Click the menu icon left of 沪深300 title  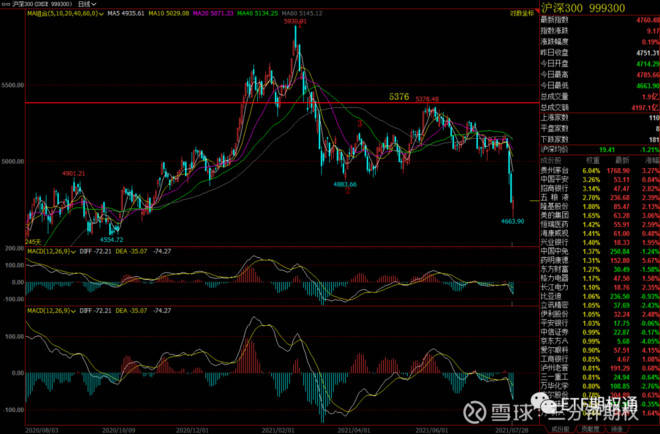tap(3, 5)
